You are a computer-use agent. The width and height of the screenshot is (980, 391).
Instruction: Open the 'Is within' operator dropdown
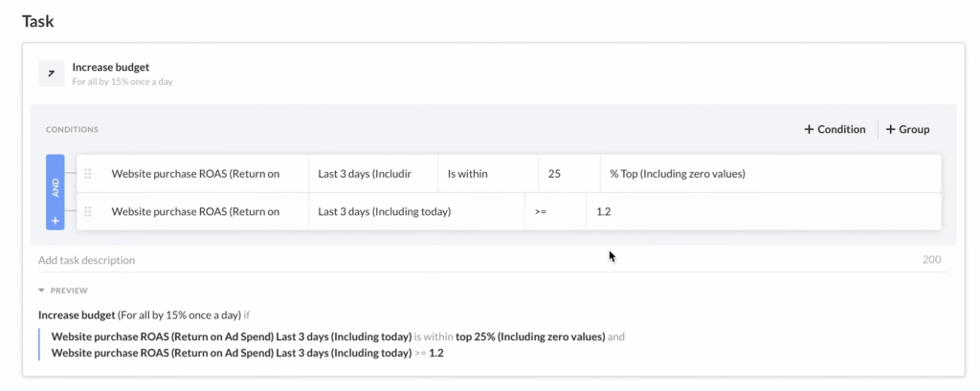488,174
